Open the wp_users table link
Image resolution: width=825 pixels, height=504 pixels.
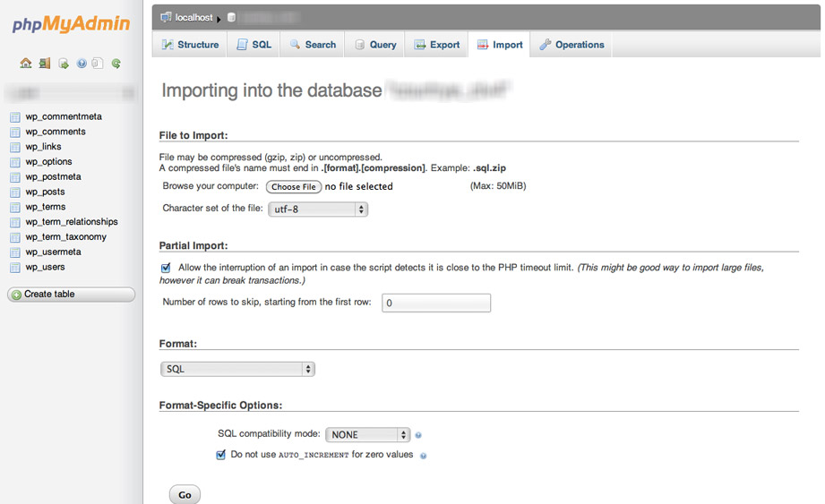tap(46, 267)
